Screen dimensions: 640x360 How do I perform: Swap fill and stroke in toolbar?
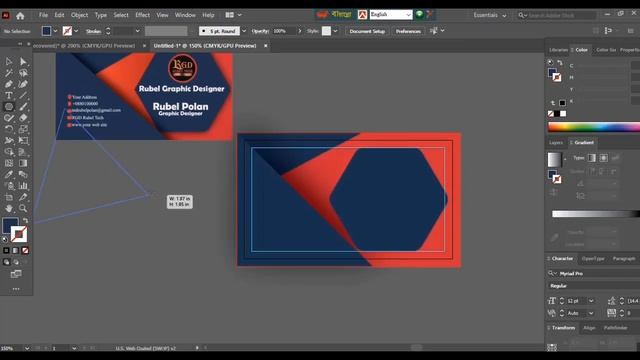click(x=25, y=220)
